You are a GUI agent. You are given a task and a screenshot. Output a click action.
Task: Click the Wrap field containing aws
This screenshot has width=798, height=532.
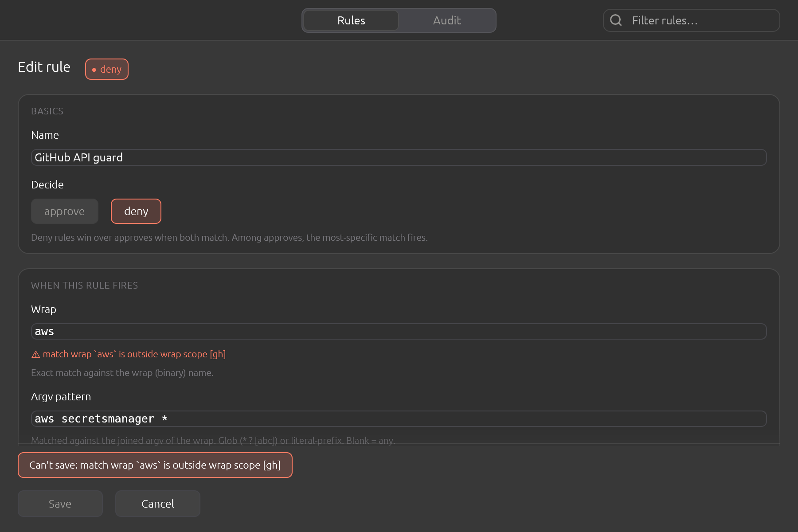click(399, 332)
